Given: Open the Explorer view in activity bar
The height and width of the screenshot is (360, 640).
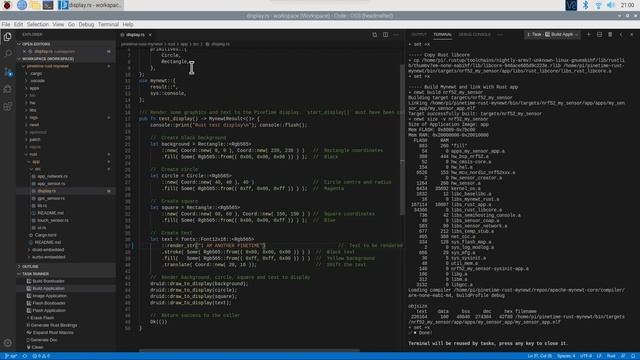Looking at the screenshot, I should 7,37.
